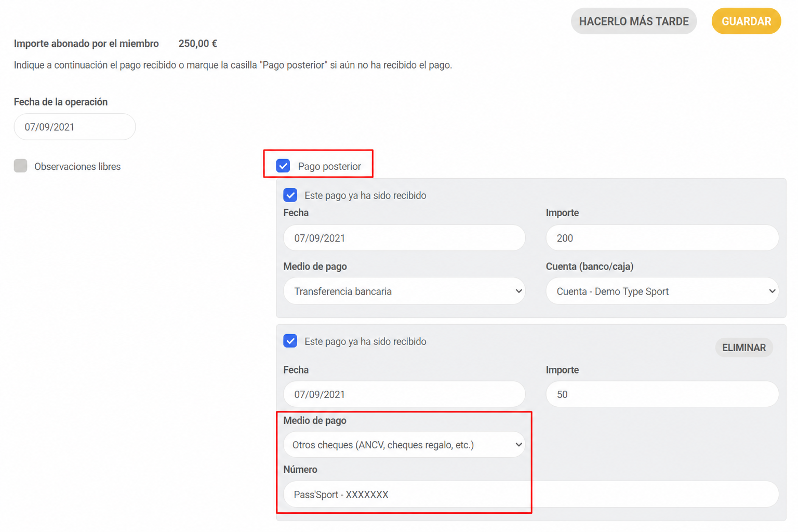Focus the Fecha field of the 200 payment
798x532 pixels.
coord(404,238)
